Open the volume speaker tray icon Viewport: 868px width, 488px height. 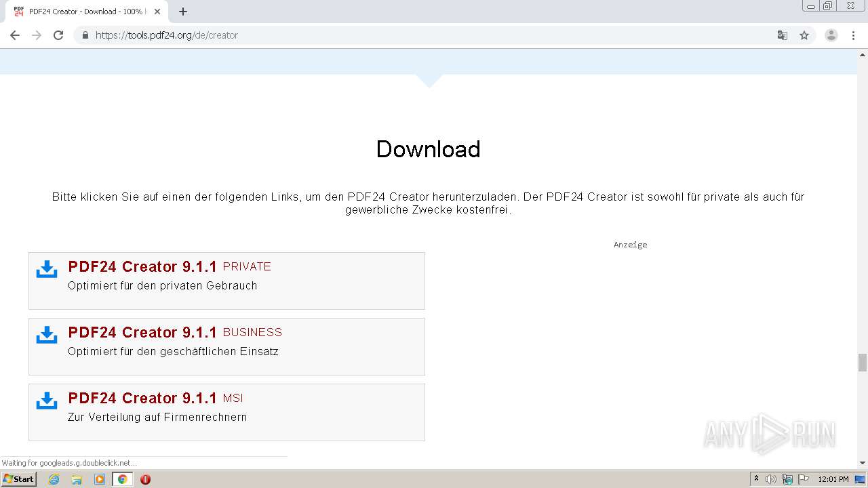(771, 479)
